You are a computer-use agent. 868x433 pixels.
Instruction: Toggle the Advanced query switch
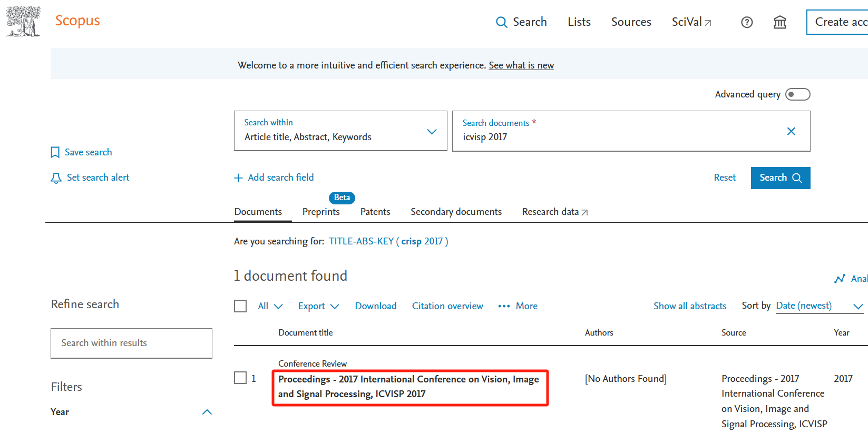tap(797, 94)
